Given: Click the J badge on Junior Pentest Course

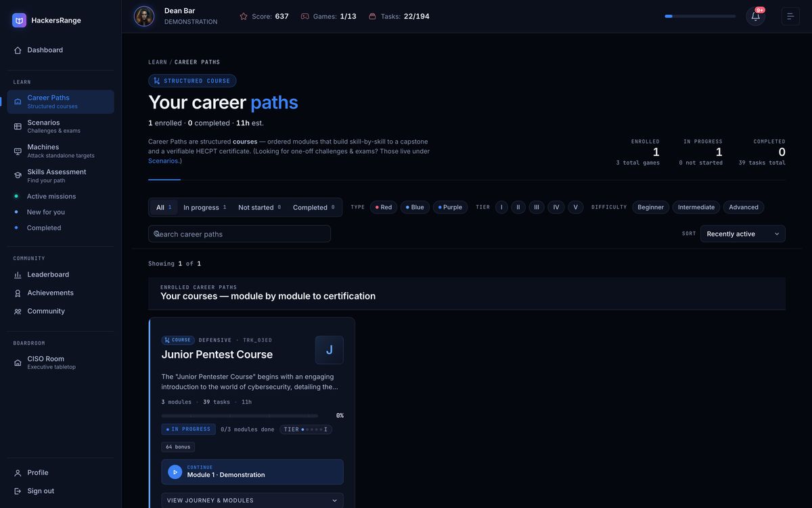Looking at the screenshot, I should pos(329,350).
